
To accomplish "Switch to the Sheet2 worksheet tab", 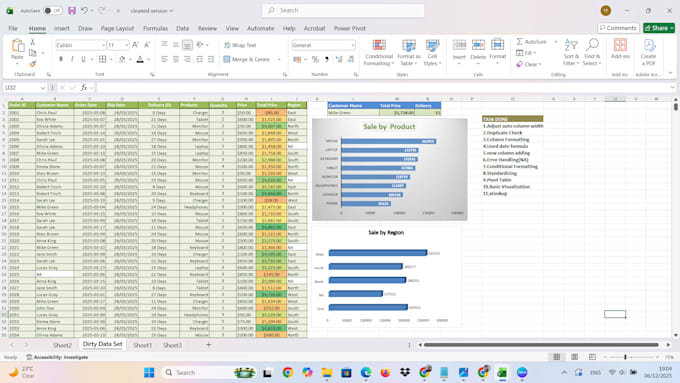I will tap(62, 345).
